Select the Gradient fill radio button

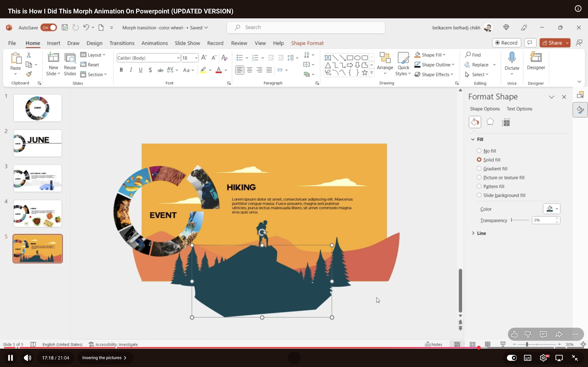click(479, 168)
